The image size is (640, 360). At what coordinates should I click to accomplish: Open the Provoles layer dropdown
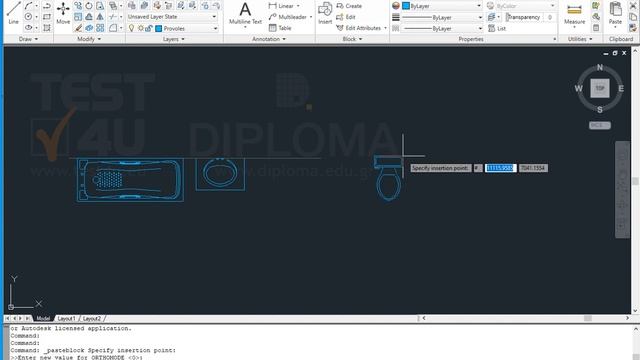[x=216, y=29]
